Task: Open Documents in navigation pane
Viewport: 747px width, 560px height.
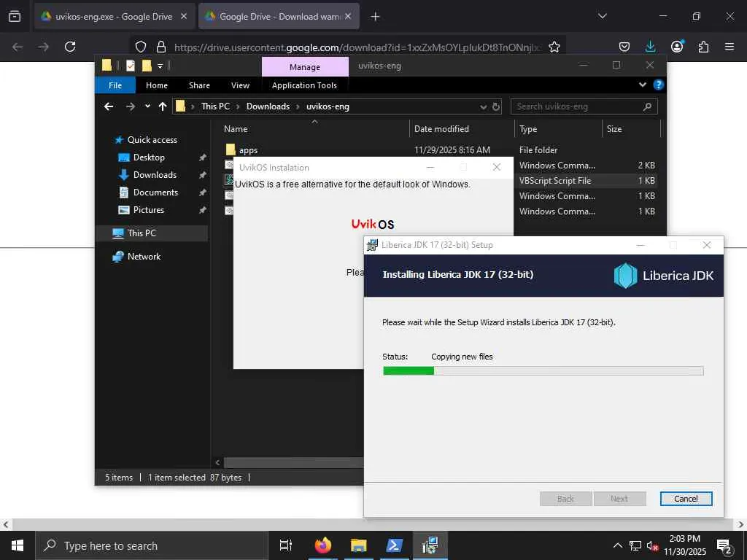Action: (x=156, y=192)
